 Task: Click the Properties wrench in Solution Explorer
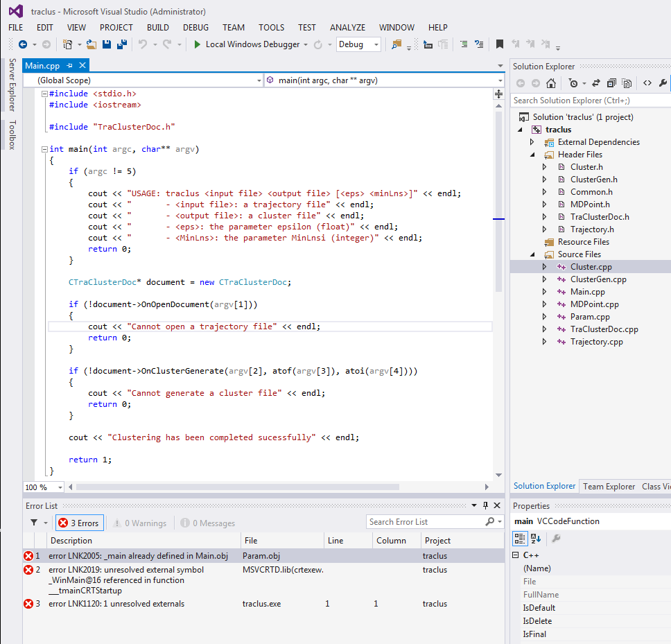(663, 83)
